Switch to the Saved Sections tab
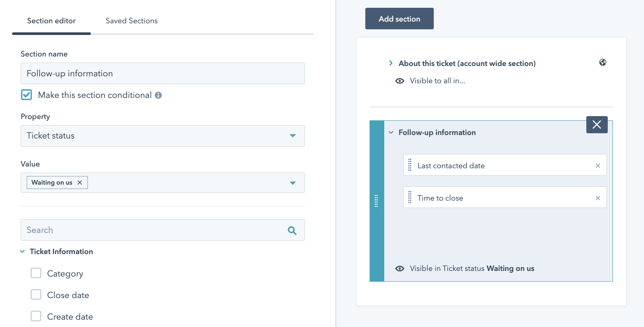 pos(131,21)
